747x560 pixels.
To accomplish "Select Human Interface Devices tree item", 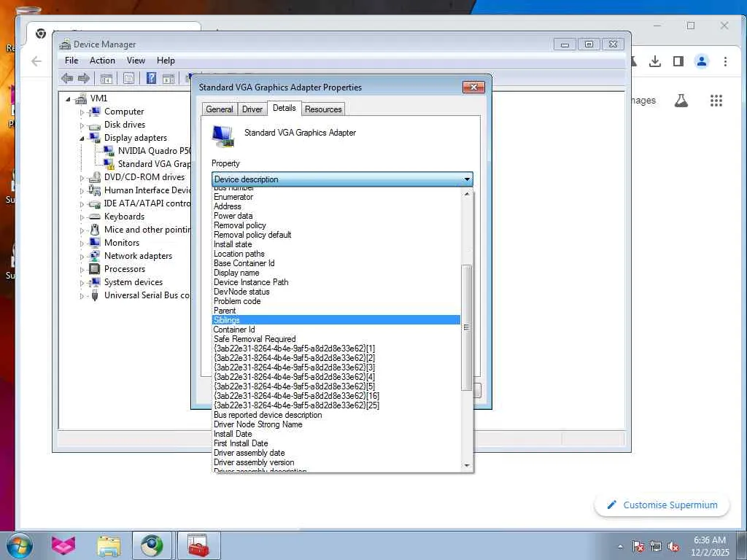I will click(x=147, y=190).
